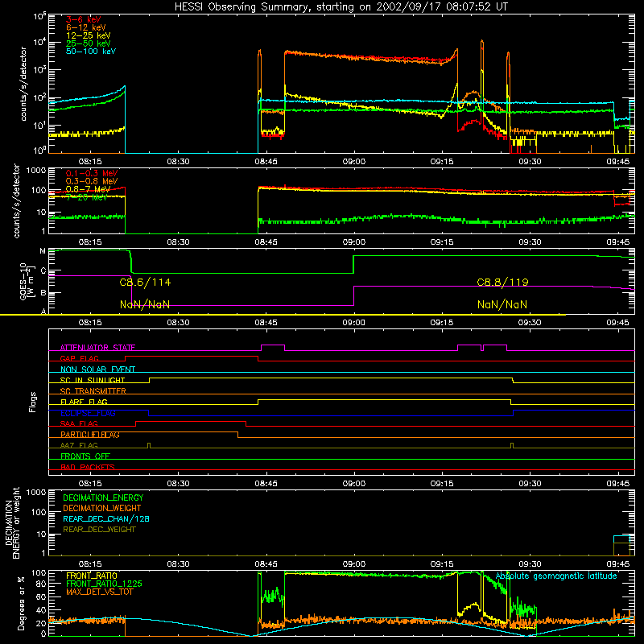Click the 0.8-7 MeV legend entry
Screen dimensions: 644x644
(88, 189)
